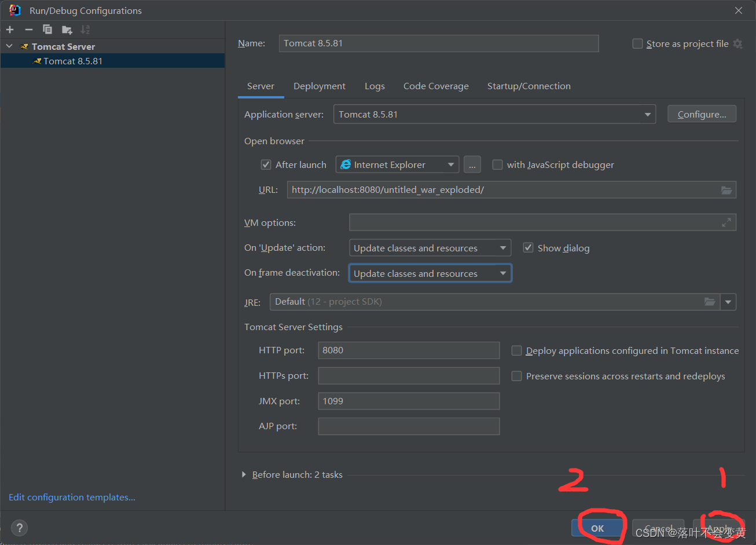Click the OK button
756x545 pixels.
(x=598, y=528)
